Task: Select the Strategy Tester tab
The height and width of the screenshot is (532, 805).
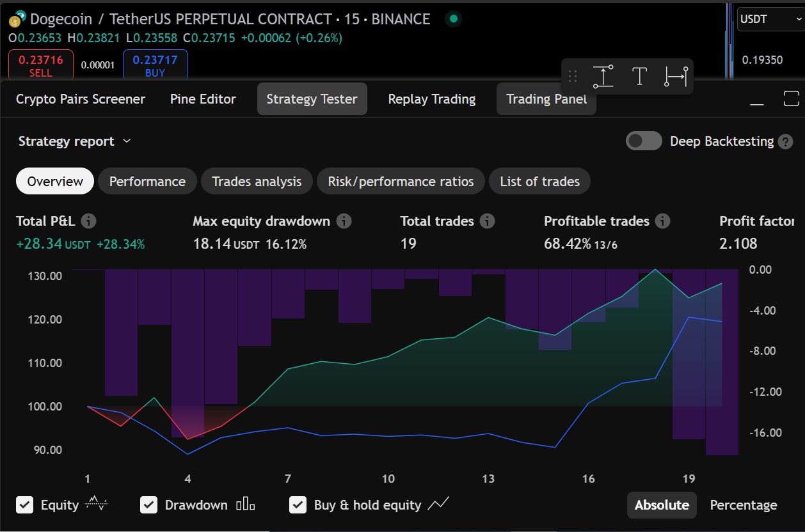Action: click(312, 99)
